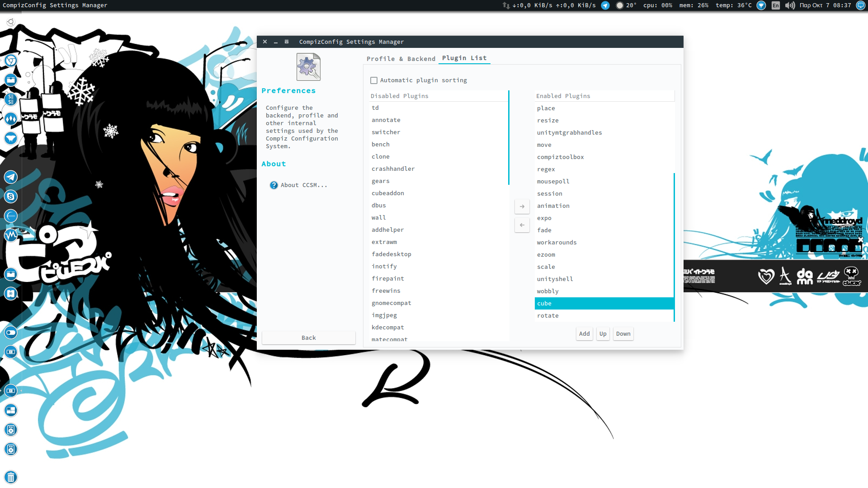Select 'firepaint' disabled plugin
Image resolution: width=868 pixels, height=488 pixels.
point(439,279)
